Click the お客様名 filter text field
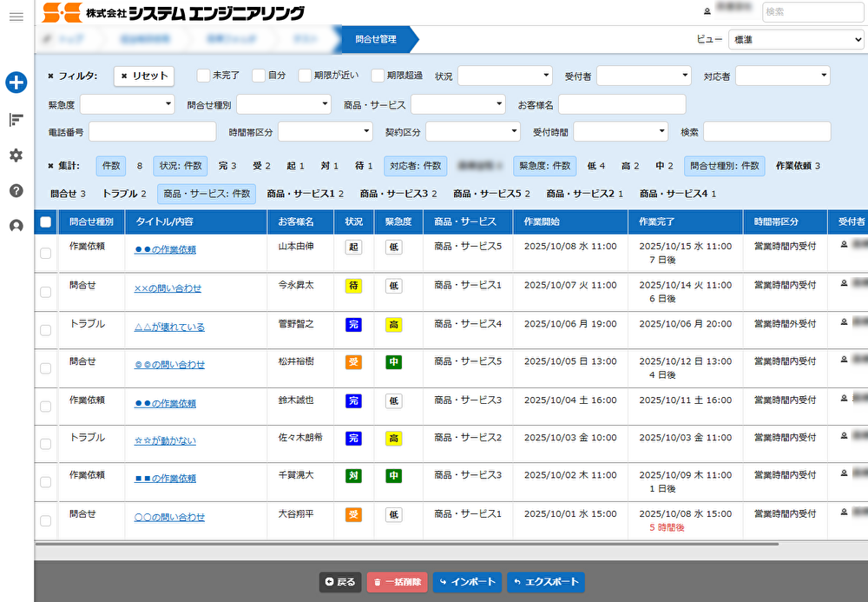The height and width of the screenshot is (602, 868). point(621,104)
